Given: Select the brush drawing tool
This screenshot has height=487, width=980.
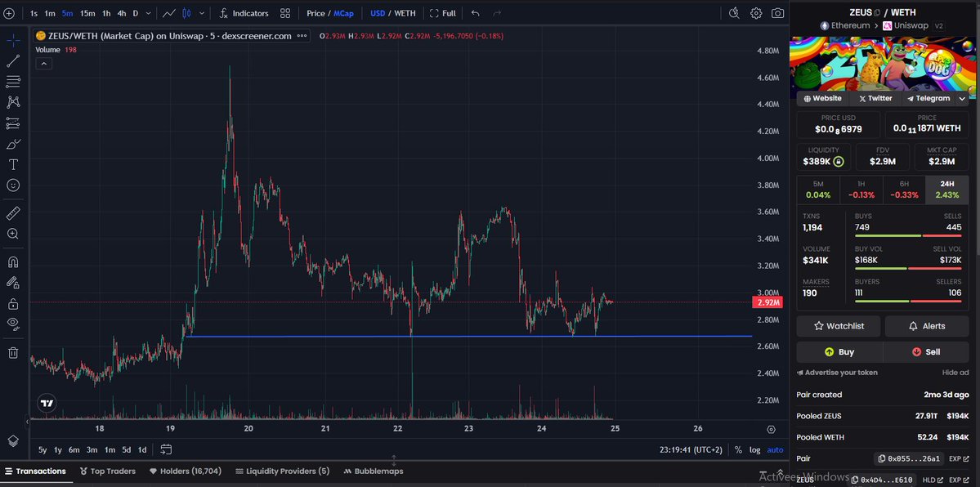Looking at the screenshot, I should click(13, 144).
